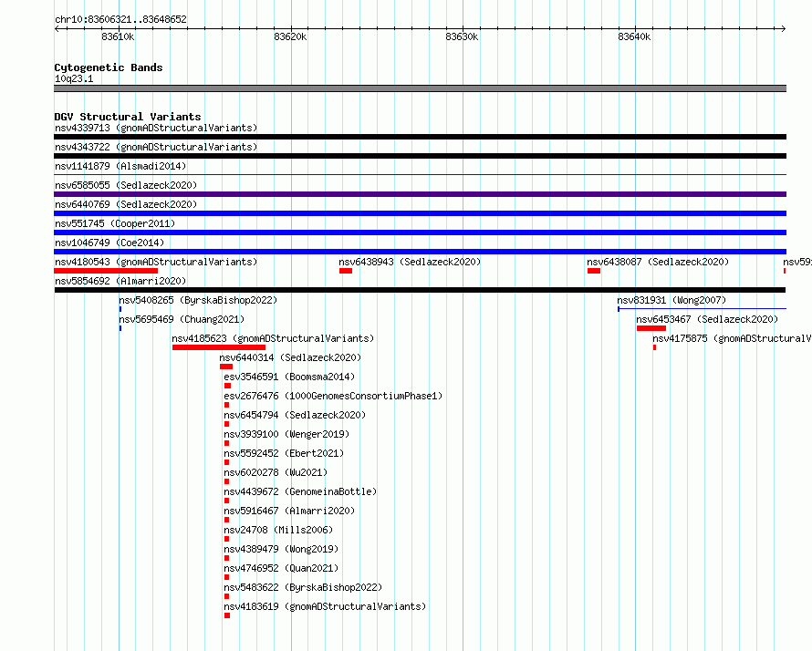Click the nsv6438087 (Sedlazeck2020) label
812x651 pixels.
click(x=658, y=262)
